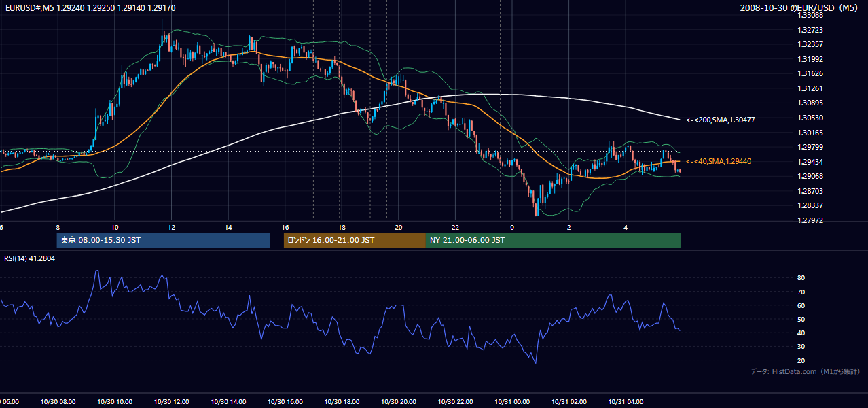Screen dimensions: 868x408
Task: Click the 10/30 18:00 date label
Action: 342,402
